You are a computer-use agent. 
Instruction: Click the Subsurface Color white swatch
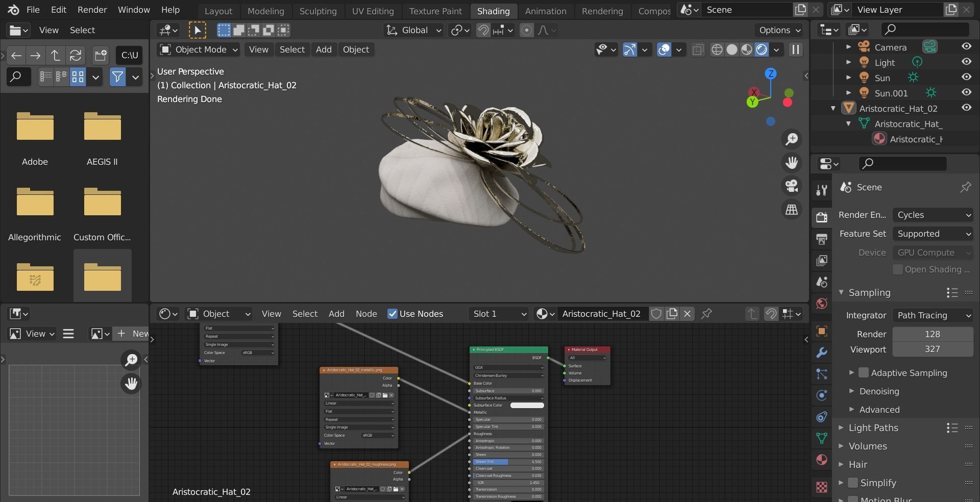coord(527,405)
